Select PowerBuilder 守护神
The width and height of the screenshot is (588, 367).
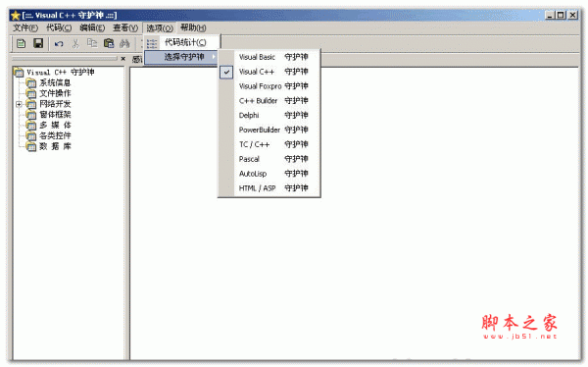click(269, 130)
